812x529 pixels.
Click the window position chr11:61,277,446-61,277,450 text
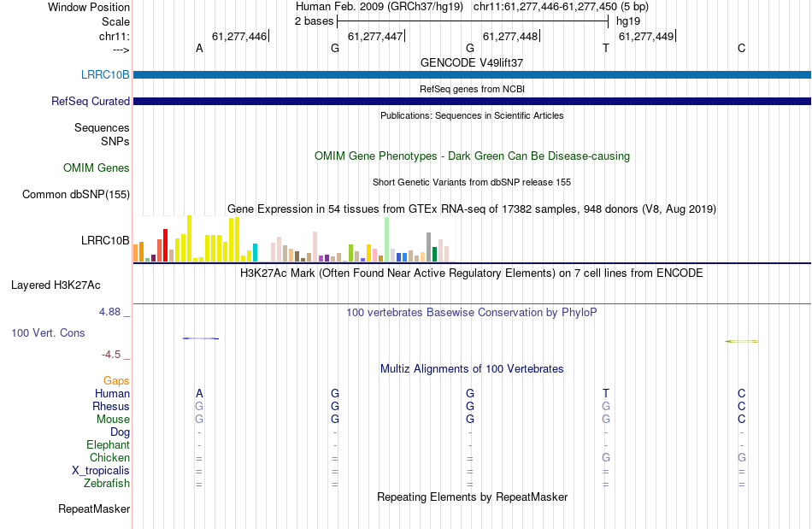pyautogui.click(x=545, y=7)
